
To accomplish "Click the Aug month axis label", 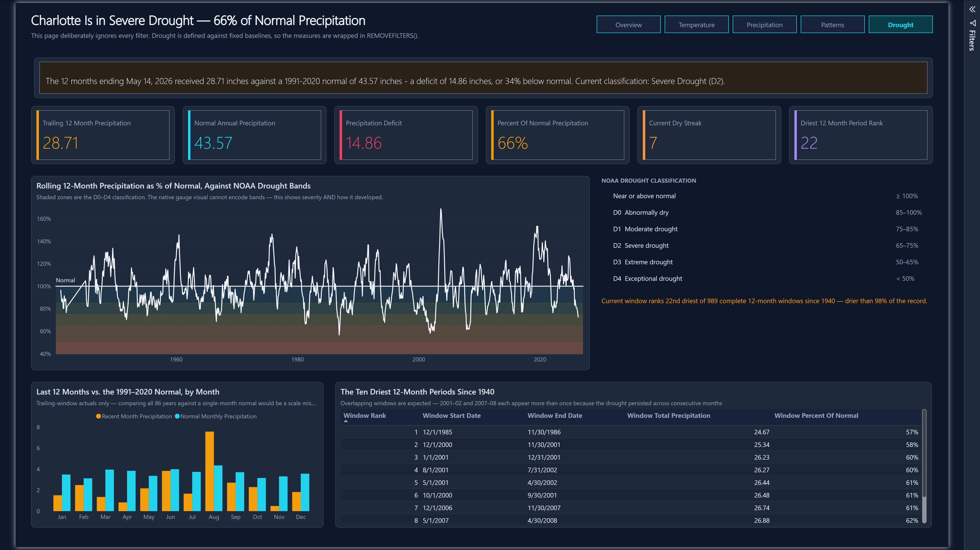I will 214,517.
